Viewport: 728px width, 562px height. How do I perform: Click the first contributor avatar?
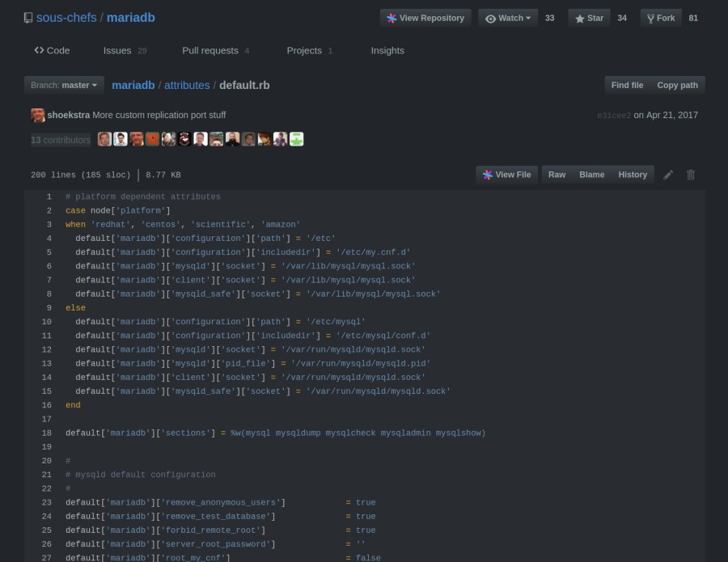(x=104, y=139)
